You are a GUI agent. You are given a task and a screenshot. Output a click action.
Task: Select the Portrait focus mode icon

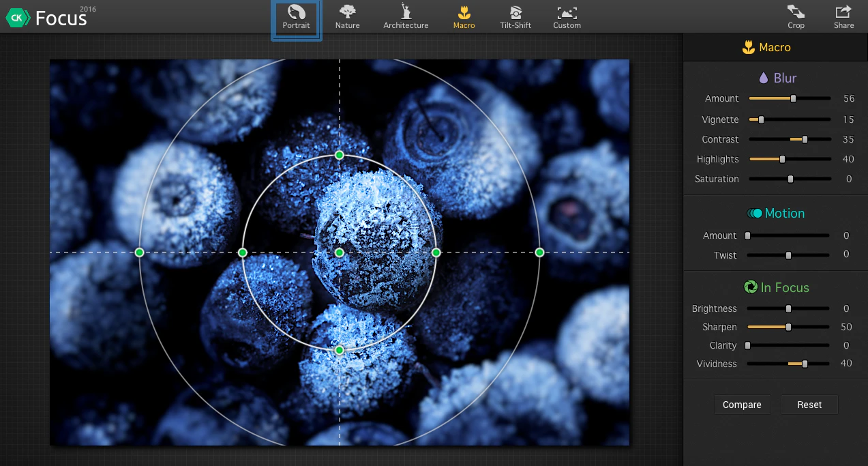(296, 12)
